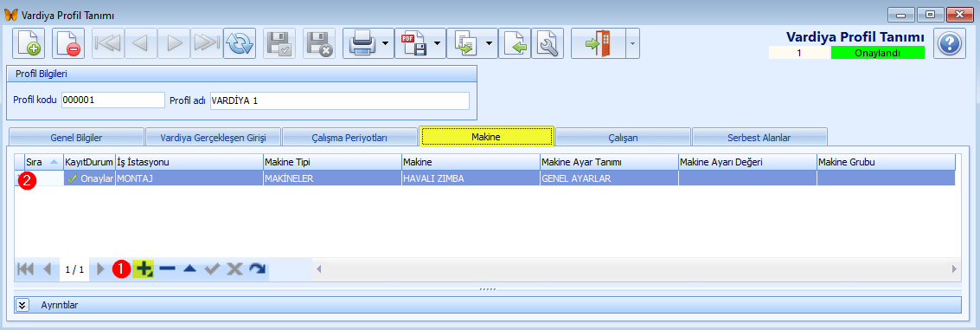The image size is (980, 330).
Task: Cancel the edit with the grid X icon
Action: 234,269
